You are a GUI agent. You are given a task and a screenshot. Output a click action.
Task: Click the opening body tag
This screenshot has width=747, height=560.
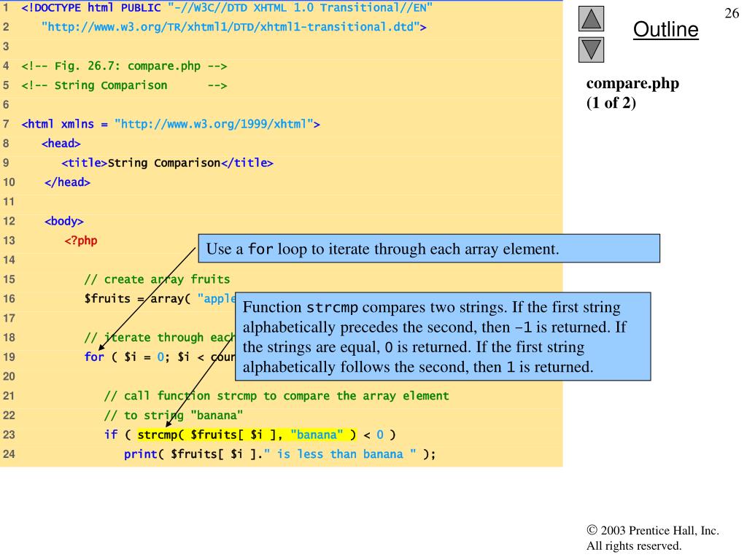(64, 220)
